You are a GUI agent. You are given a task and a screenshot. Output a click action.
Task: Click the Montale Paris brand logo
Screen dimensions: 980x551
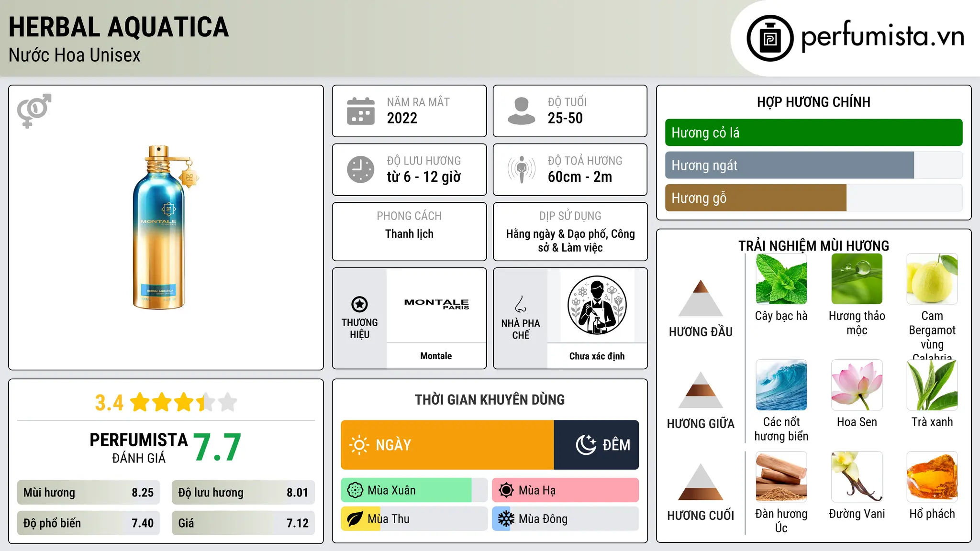point(436,304)
